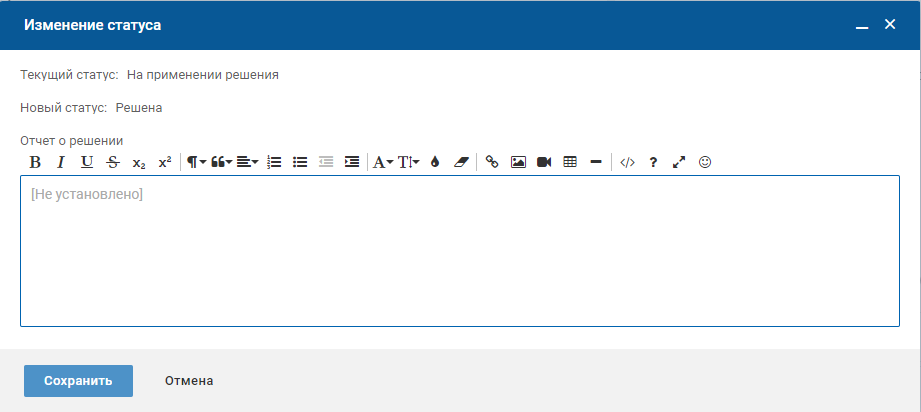Clear formatting with the eraser icon
Viewport: 921px width, 412px height.
pos(461,162)
